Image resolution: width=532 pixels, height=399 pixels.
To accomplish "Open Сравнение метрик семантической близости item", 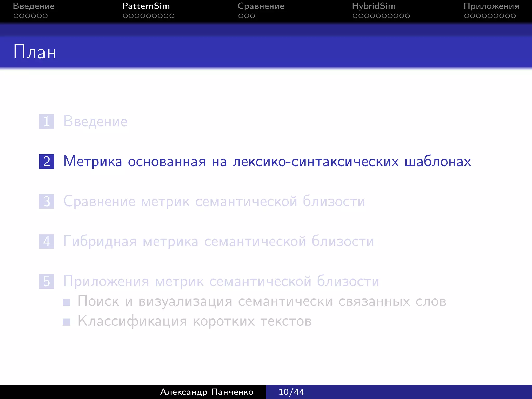I will [x=214, y=201].
